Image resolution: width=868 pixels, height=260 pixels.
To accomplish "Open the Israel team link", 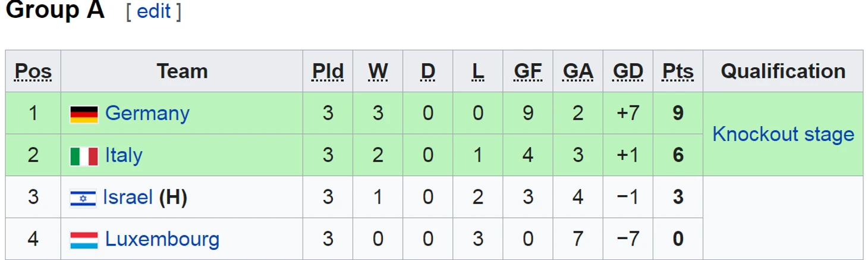I will (x=128, y=197).
